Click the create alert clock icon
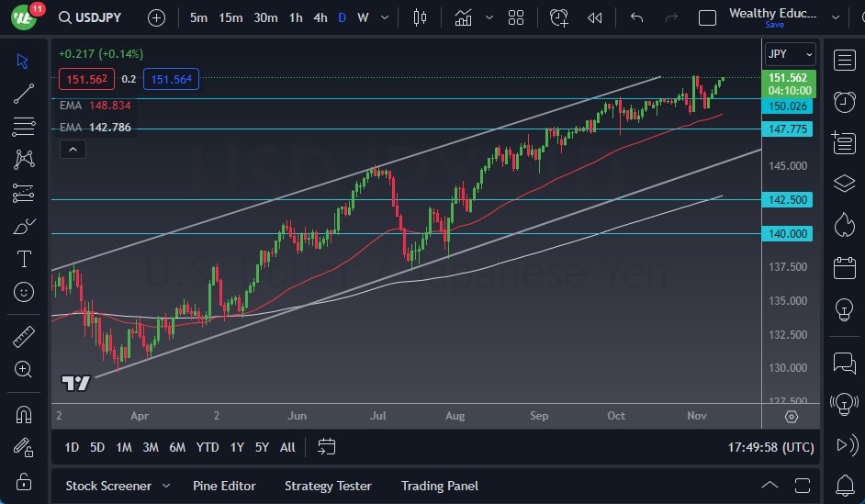The height and width of the screenshot is (504, 865). [558, 17]
